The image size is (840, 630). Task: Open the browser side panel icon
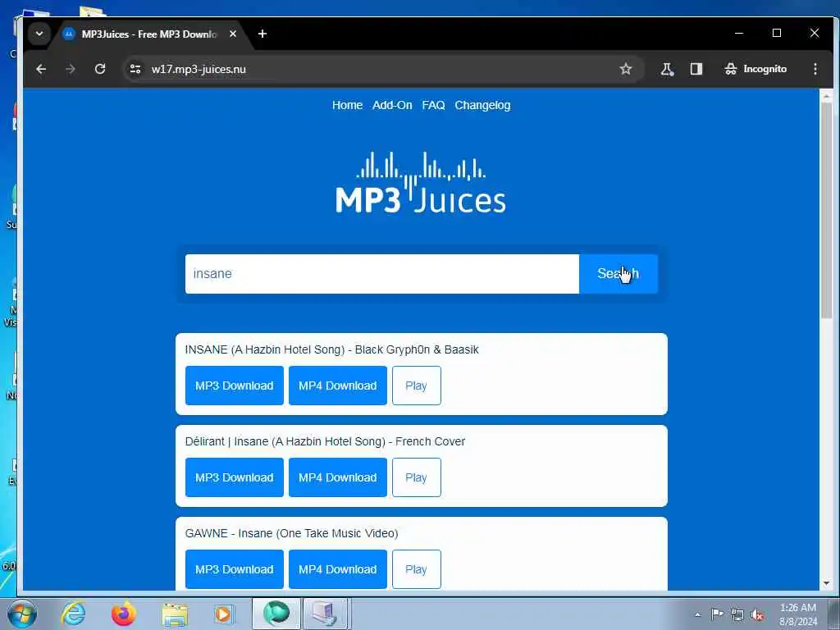[696, 69]
